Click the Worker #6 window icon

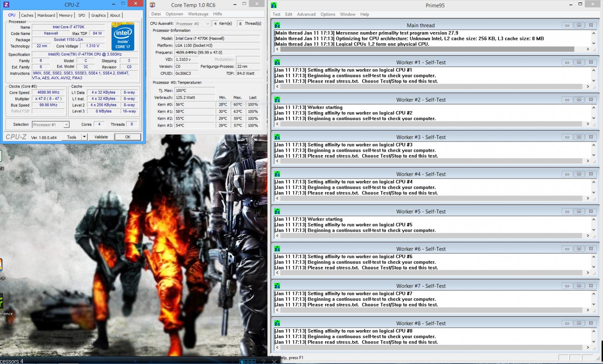[x=277, y=249]
